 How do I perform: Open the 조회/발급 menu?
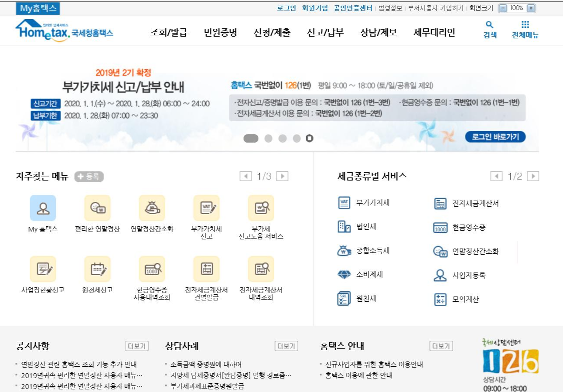[169, 32]
